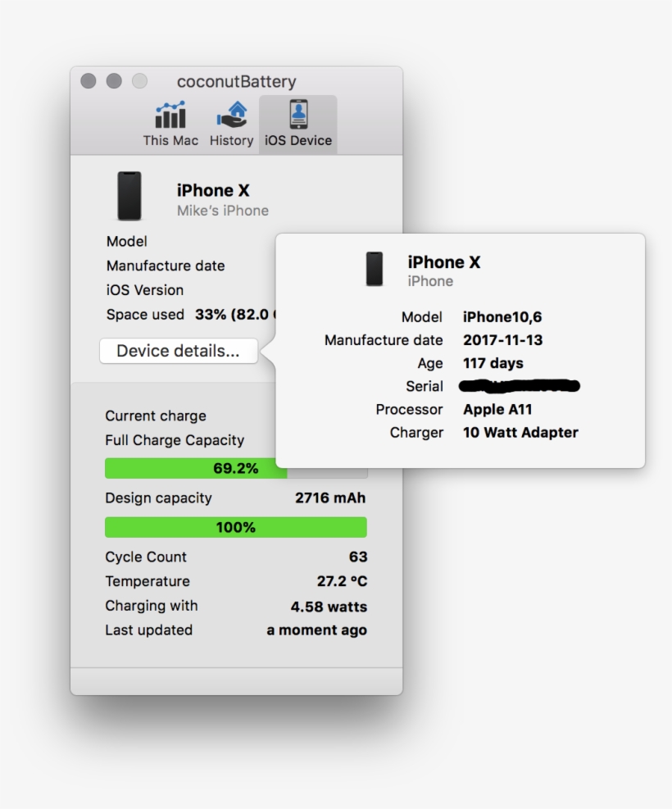672x809 pixels.
Task: Click the iPhone X device thumbnail
Action: [x=129, y=197]
